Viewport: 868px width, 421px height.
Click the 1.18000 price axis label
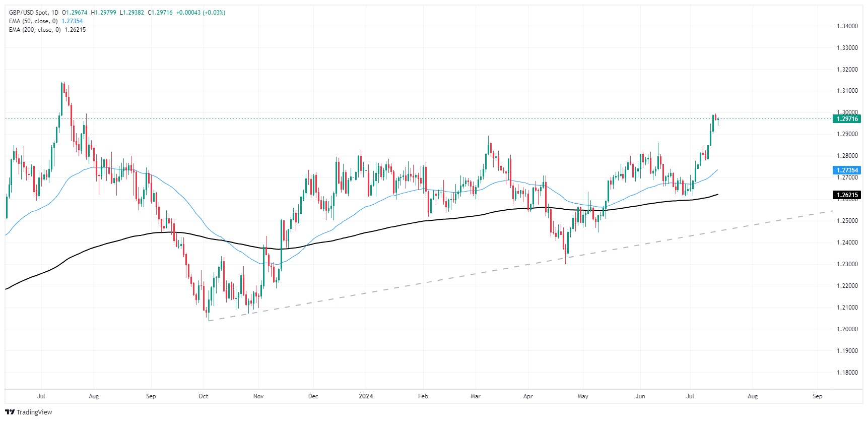click(847, 373)
